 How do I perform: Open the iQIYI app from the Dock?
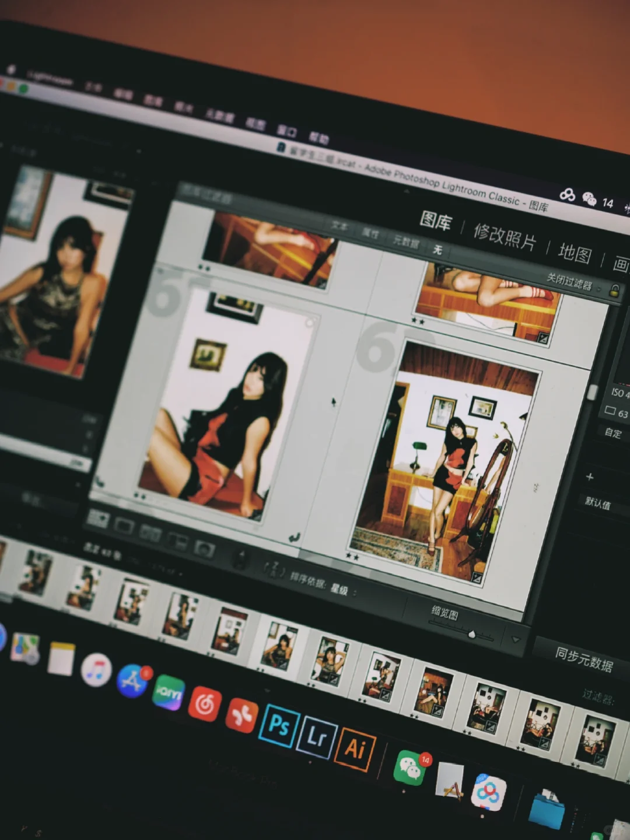click(169, 692)
